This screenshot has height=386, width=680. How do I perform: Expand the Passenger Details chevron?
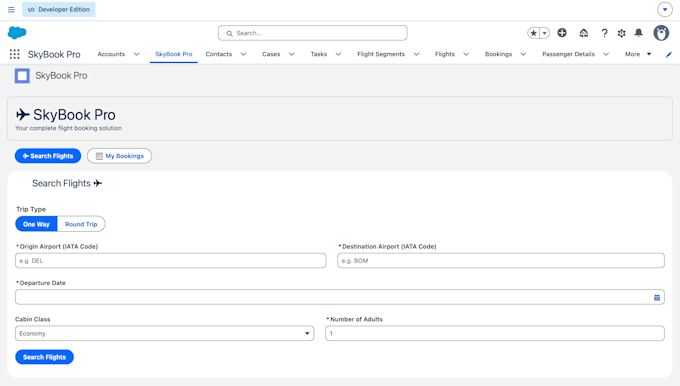[x=606, y=54]
